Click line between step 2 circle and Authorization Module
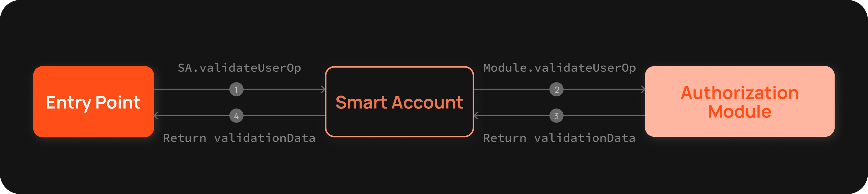This screenshot has height=194, width=868. coord(604,90)
